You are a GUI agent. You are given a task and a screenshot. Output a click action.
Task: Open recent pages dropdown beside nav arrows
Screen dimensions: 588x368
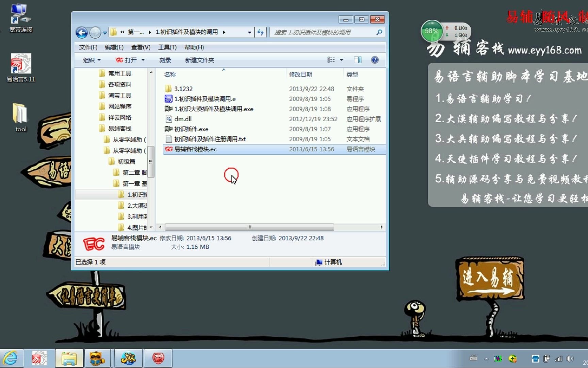point(104,33)
